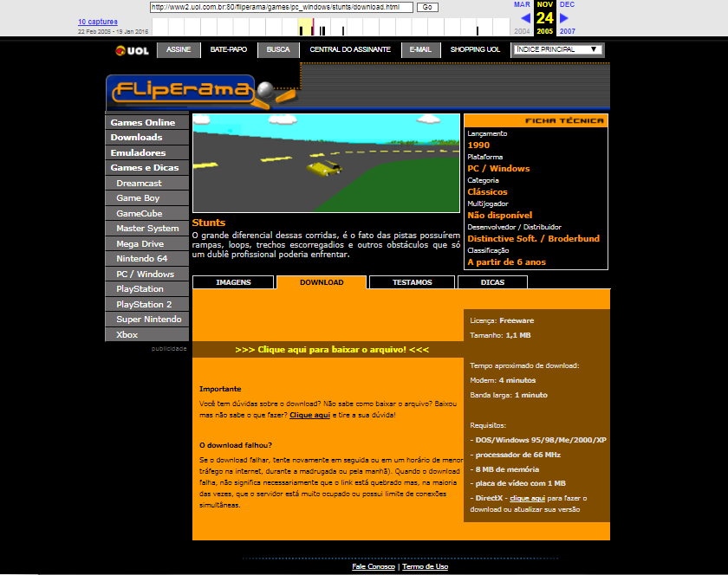The height and width of the screenshot is (575, 728).
Task: Click the Wayback URL input field
Action: (x=282, y=7)
